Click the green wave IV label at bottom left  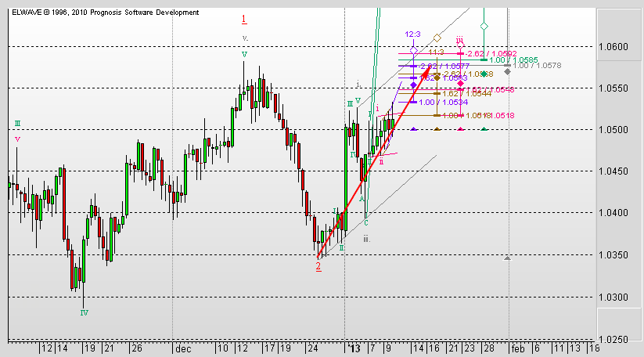pyautogui.click(x=84, y=312)
